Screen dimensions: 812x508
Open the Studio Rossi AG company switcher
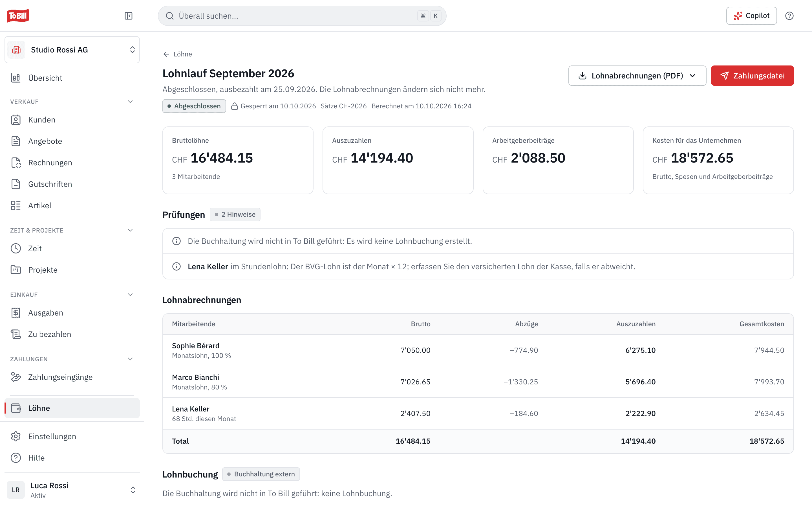pos(72,50)
